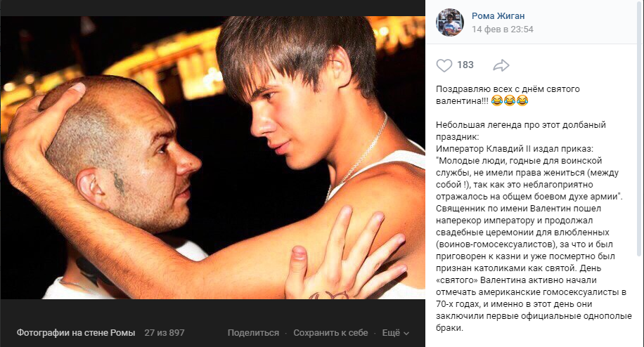Click the share arrow icon beside likes

(501, 65)
